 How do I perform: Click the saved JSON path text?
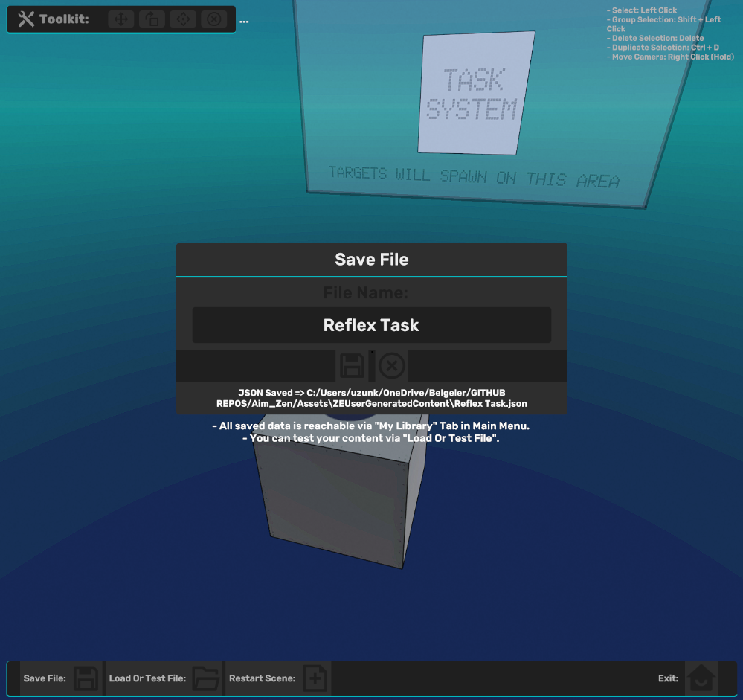(x=371, y=399)
